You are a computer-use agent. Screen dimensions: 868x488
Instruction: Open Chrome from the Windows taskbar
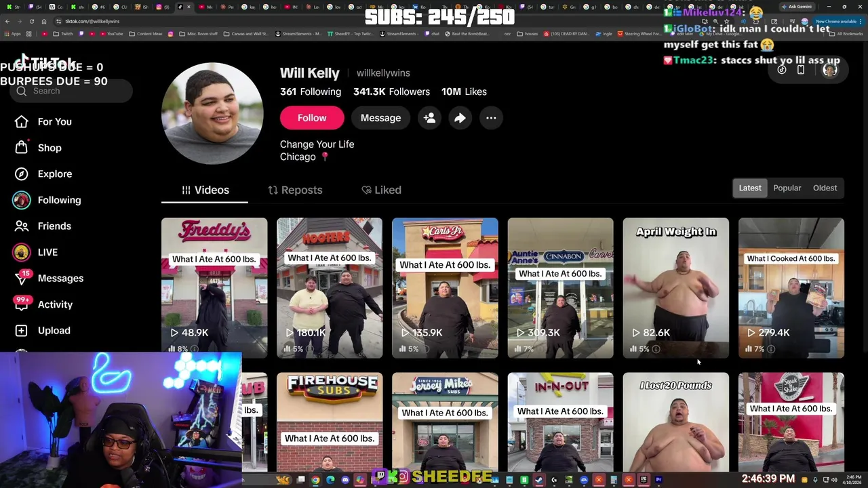(315, 480)
